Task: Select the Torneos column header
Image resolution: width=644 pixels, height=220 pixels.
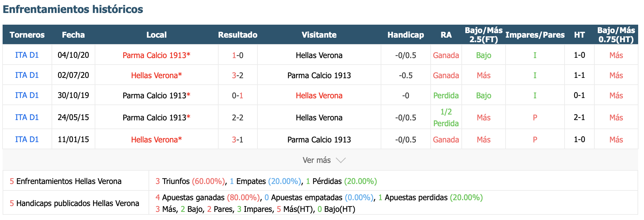Action: coord(27,35)
